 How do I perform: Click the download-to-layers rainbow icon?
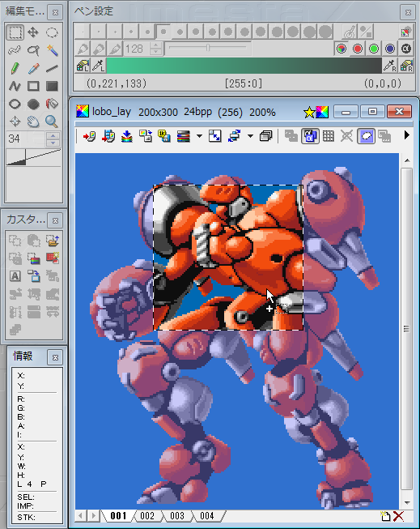coord(127,136)
